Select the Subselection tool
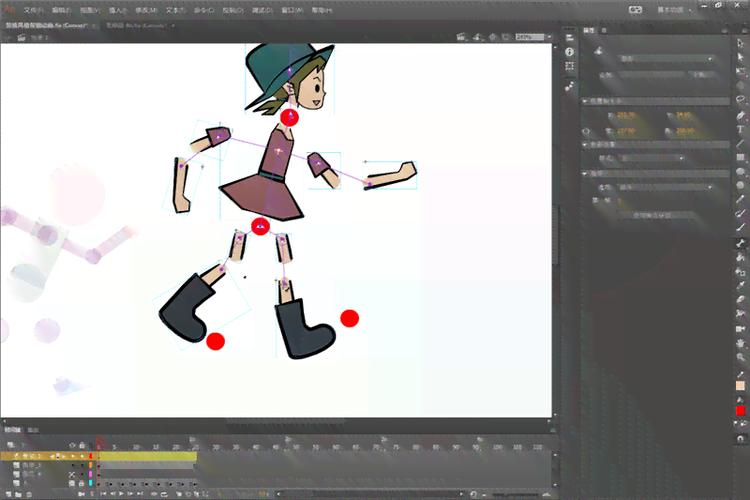Image resolution: width=750 pixels, height=500 pixels. [x=740, y=57]
